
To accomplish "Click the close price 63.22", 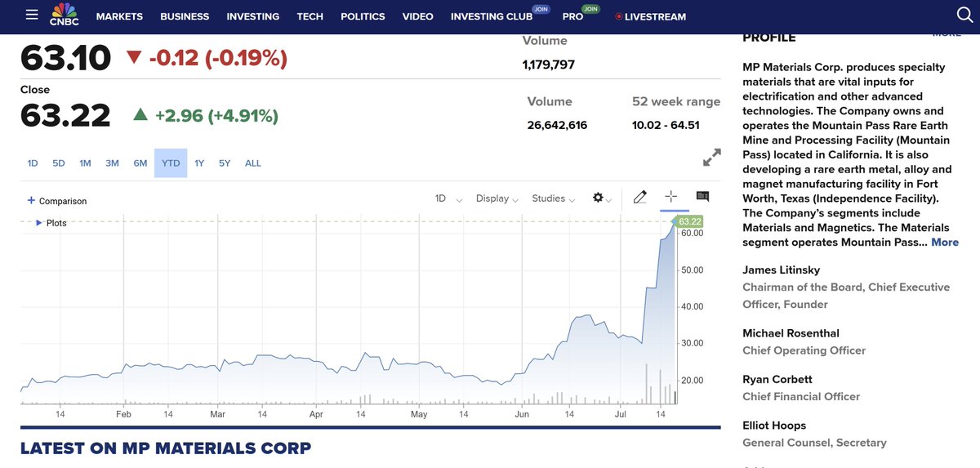I will (65, 115).
